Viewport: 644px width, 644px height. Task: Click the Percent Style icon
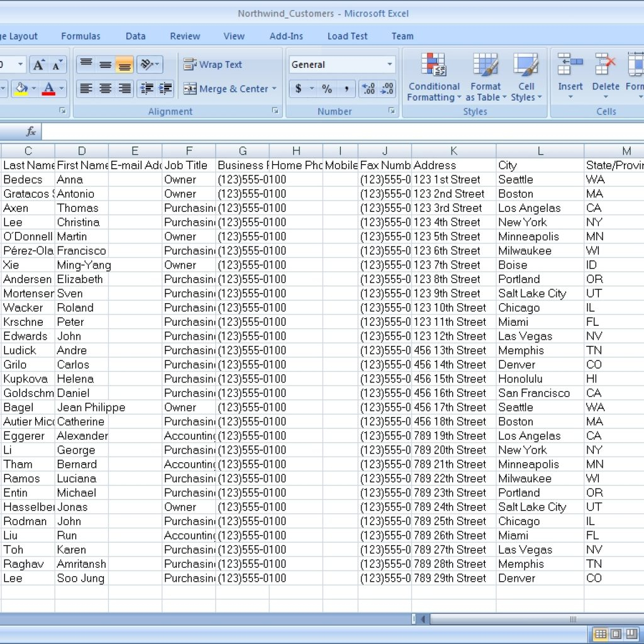[x=327, y=89]
